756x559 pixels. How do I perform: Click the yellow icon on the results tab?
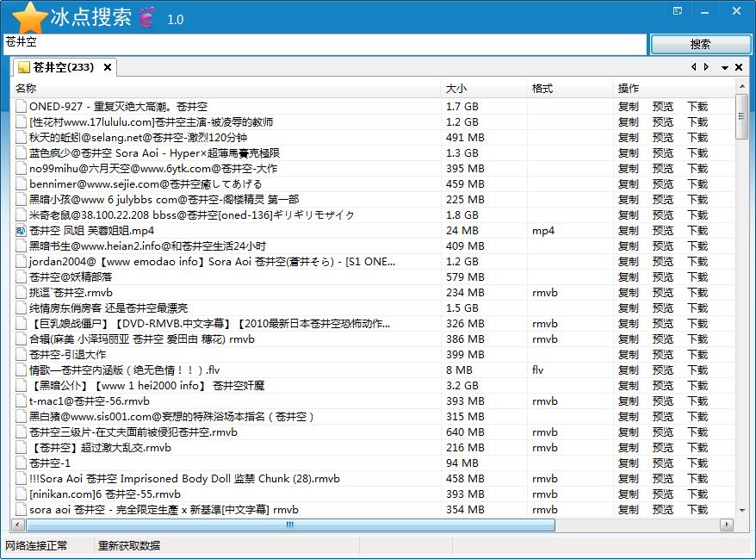(x=24, y=67)
